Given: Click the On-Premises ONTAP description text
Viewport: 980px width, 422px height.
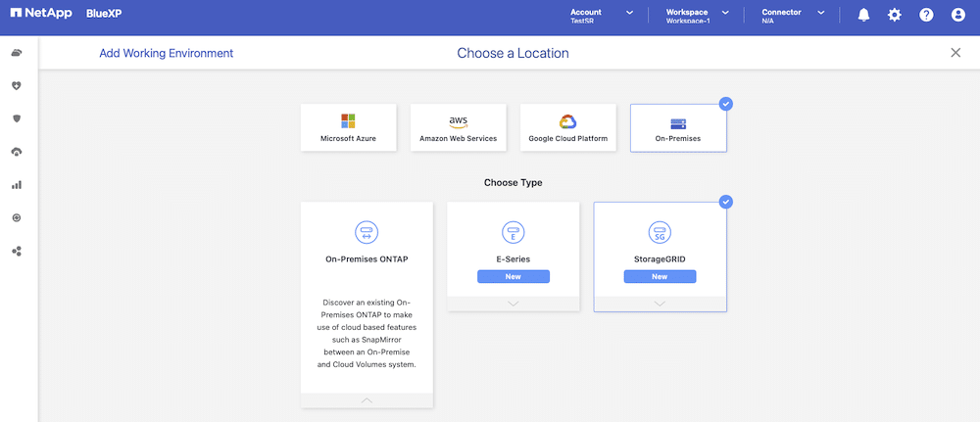Looking at the screenshot, I should click(x=367, y=333).
